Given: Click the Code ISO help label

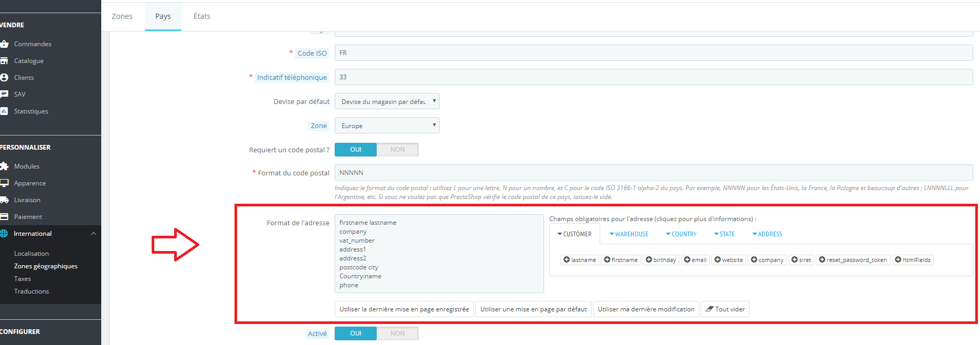Looking at the screenshot, I should [x=312, y=53].
